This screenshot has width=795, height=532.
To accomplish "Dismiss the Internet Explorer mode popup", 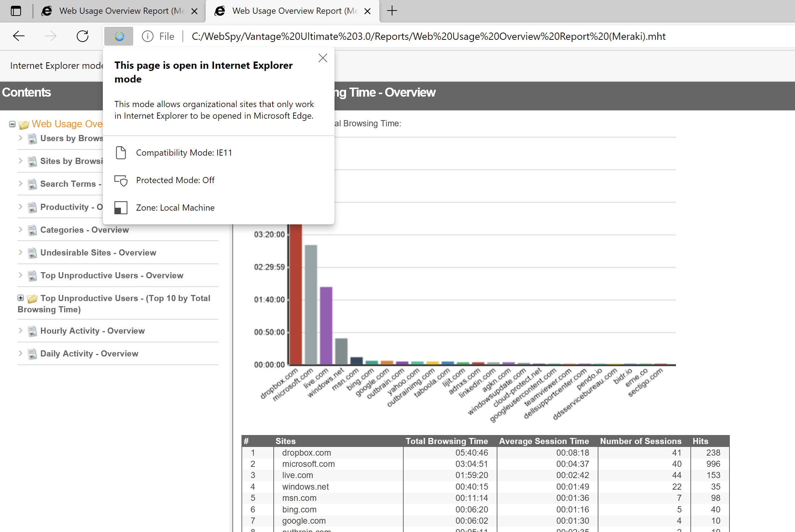I will [x=323, y=58].
